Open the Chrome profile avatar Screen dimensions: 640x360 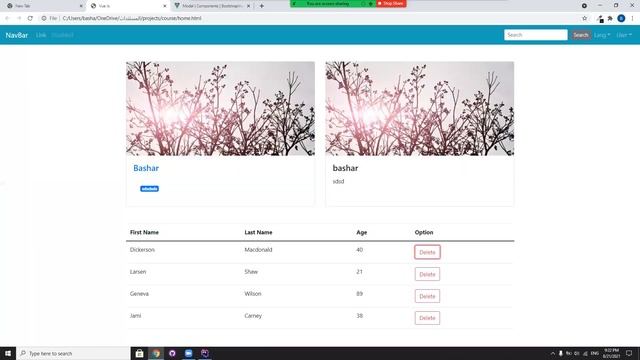pos(621,18)
